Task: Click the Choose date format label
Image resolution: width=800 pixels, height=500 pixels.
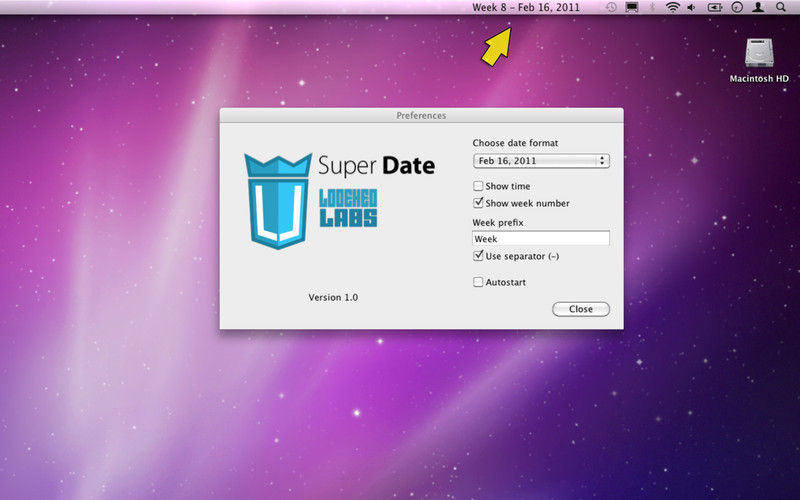Action: 515,143
